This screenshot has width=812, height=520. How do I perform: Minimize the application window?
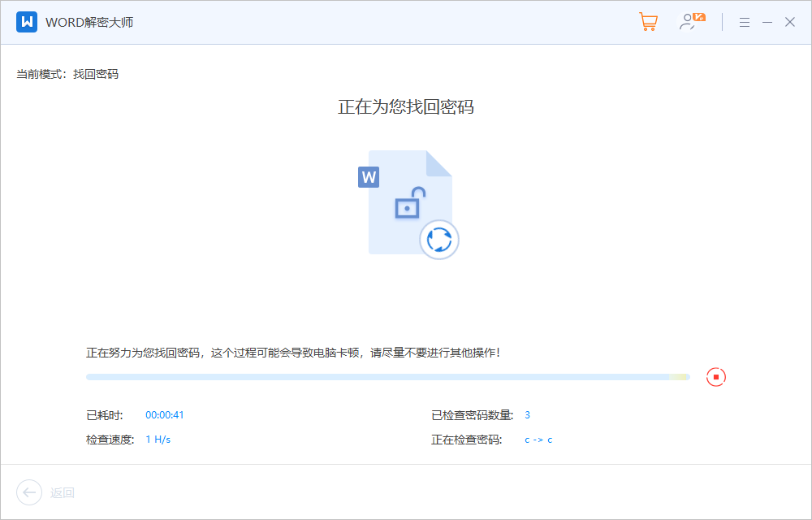pos(767,23)
